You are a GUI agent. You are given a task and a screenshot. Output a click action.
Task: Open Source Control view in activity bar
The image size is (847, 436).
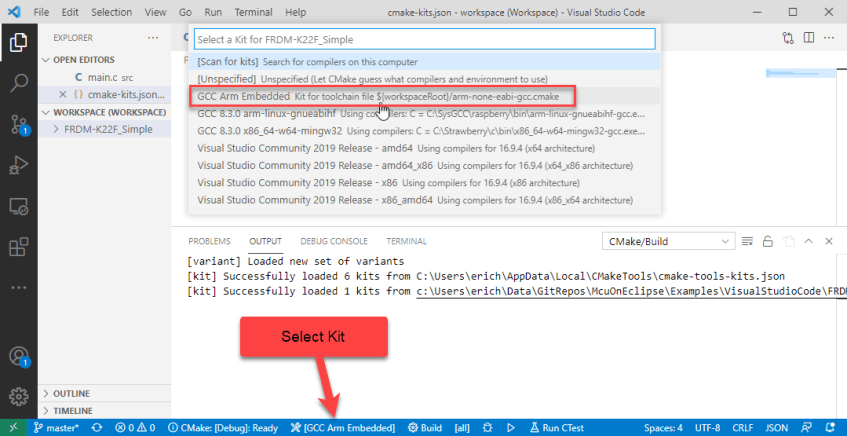click(18, 124)
